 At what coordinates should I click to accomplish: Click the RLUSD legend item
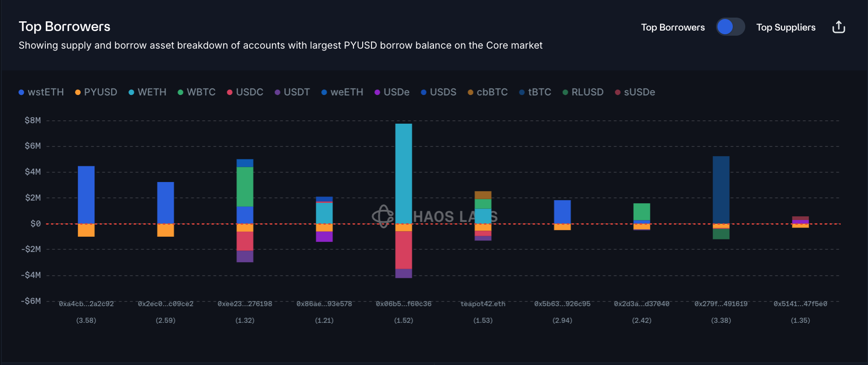(x=583, y=92)
